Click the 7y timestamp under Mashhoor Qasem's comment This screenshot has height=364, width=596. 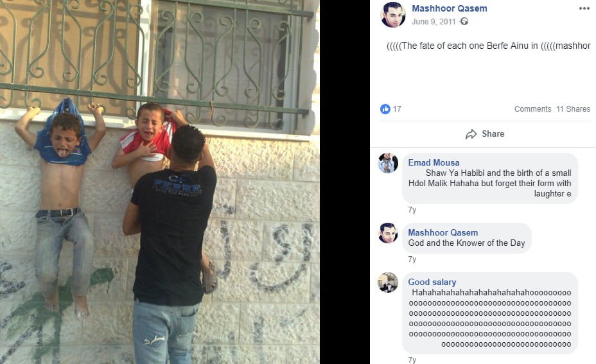(412, 259)
